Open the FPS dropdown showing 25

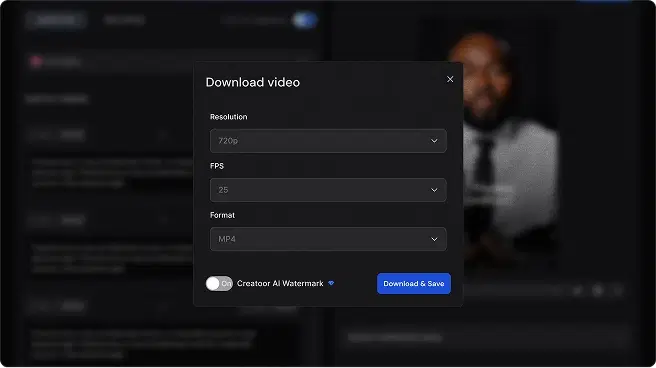click(x=328, y=190)
